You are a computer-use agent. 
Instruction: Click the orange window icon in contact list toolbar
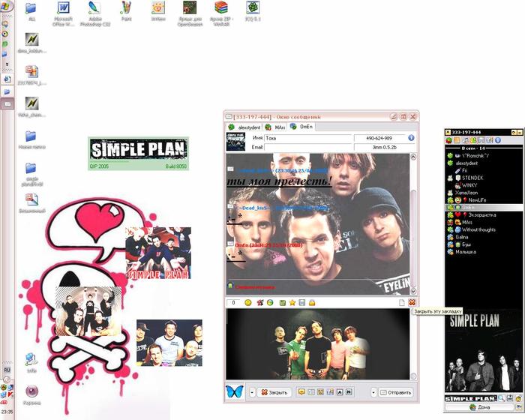click(457, 140)
